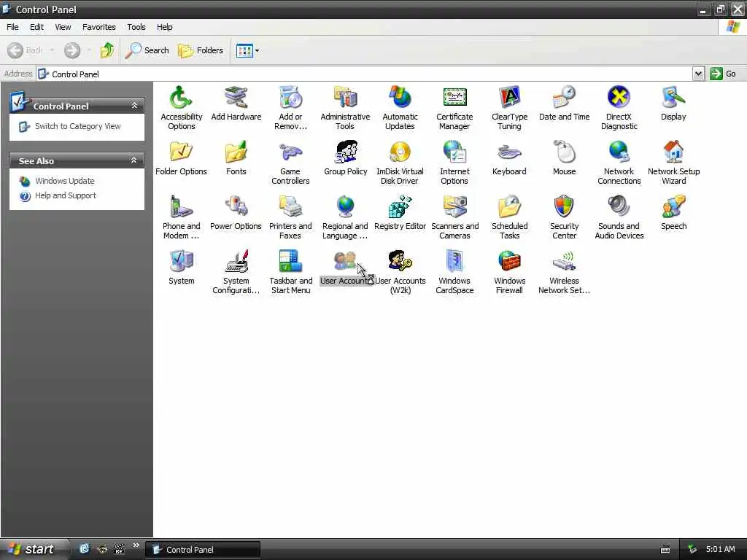Open the Help menu
The width and height of the screenshot is (747, 560).
point(164,27)
